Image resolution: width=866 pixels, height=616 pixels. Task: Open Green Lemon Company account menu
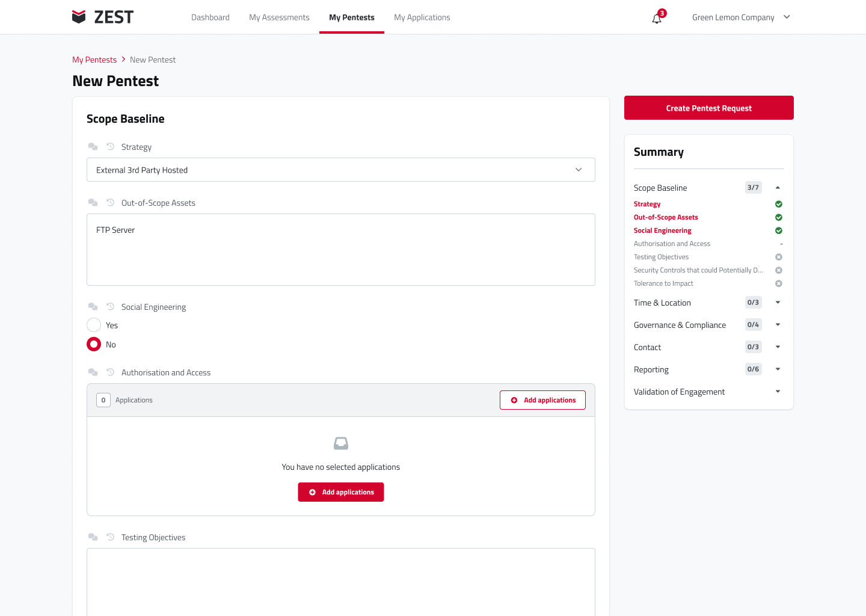pos(741,17)
